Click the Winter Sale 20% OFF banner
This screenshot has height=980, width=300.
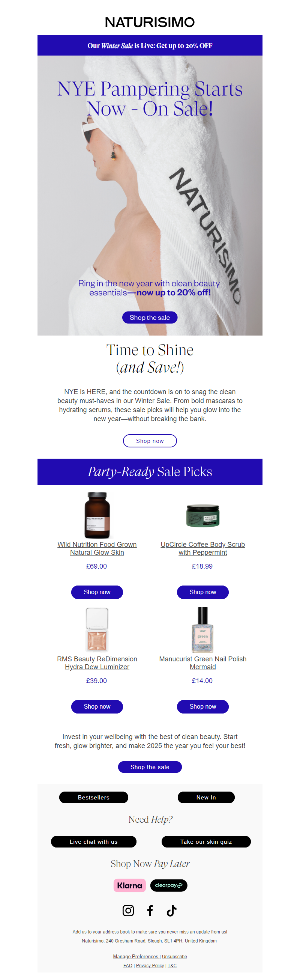click(150, 46)
